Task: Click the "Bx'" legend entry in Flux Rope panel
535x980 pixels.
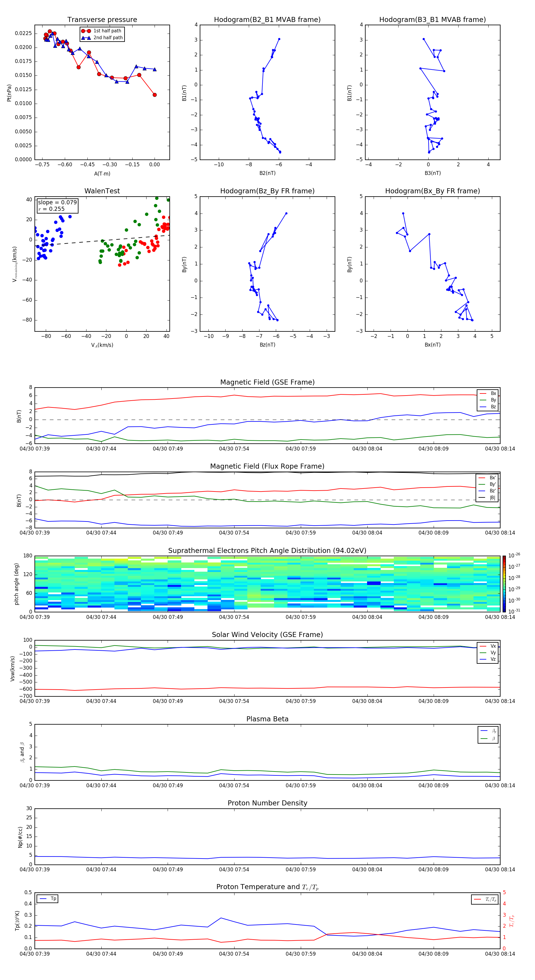Action: (x=487, y=478)
